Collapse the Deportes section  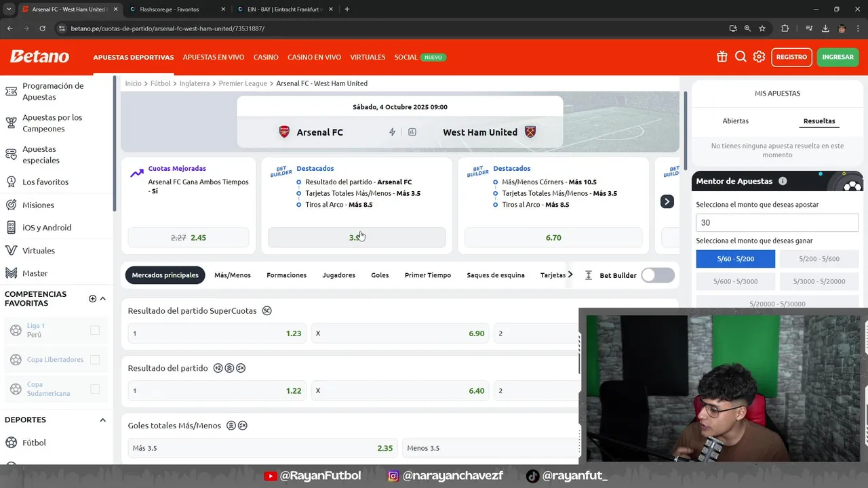[x=103, y=420]
